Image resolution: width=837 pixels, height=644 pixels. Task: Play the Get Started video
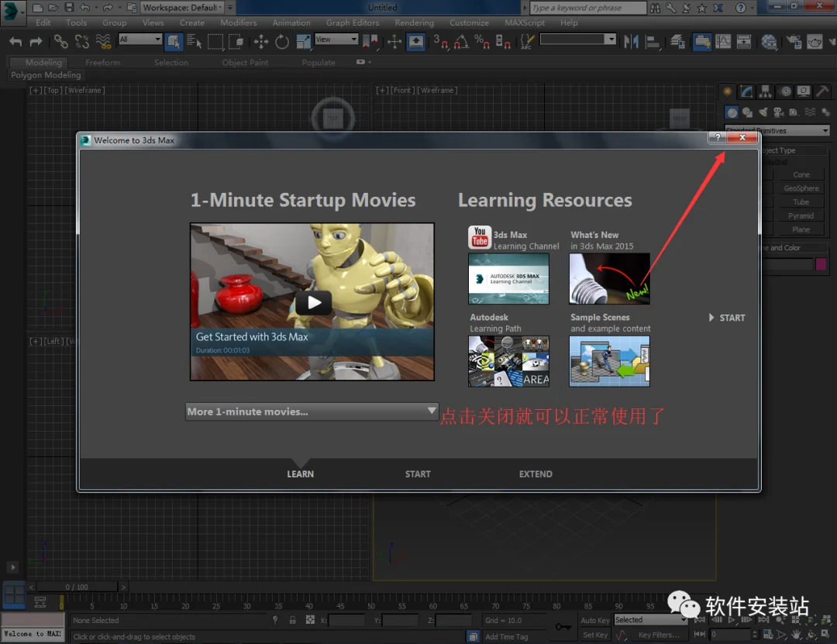313,303
